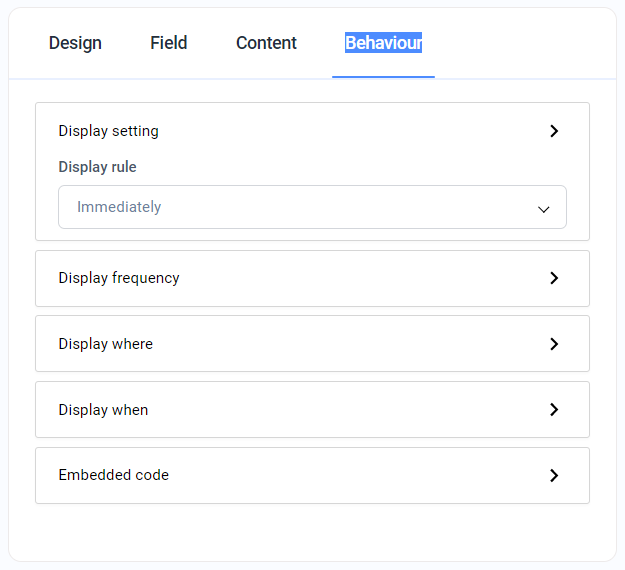Switch to the Design tab
This screenshot has width=625, height=570.
[x=75, y=43]
